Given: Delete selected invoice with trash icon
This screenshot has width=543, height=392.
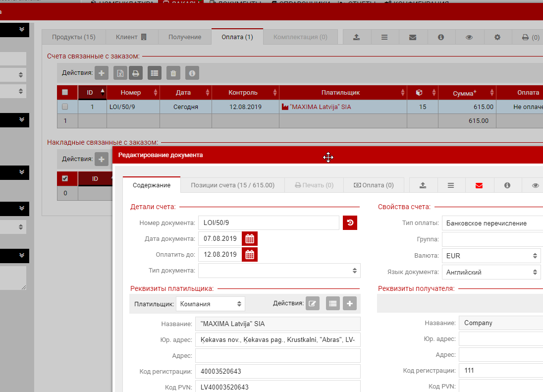Looking at the screenshot, I should (x=173, y=73).
